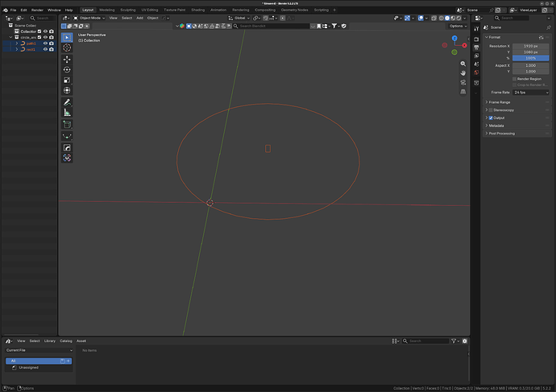Activate the Scale tool
This screenshot has height=392, width=556.
67,80
